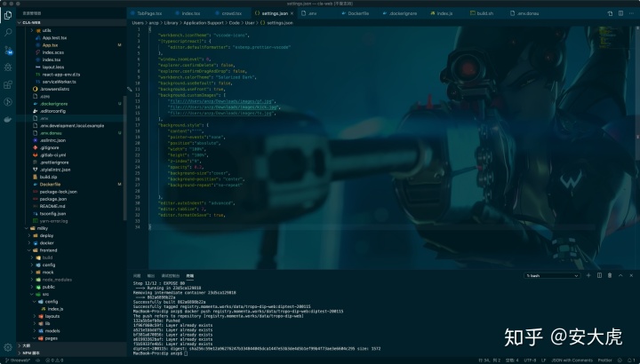Click the notifications bell in status bar

(629, 360)
